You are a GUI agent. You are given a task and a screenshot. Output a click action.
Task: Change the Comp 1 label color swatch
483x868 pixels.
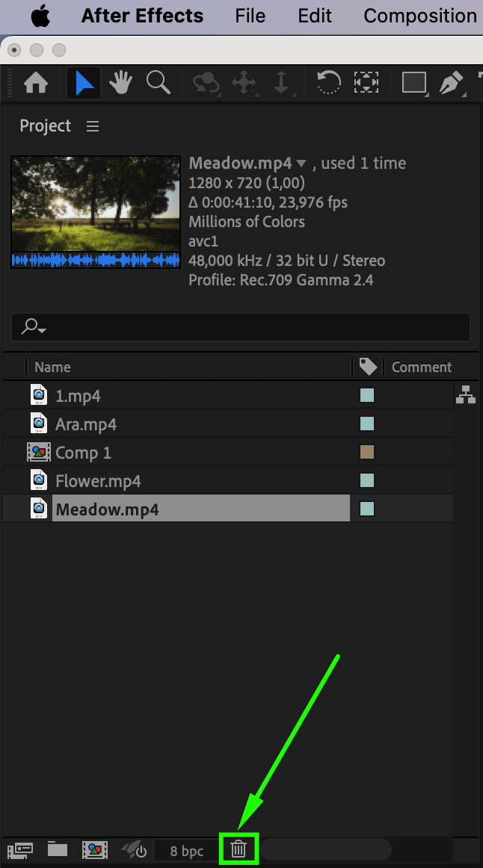point(366,452)
